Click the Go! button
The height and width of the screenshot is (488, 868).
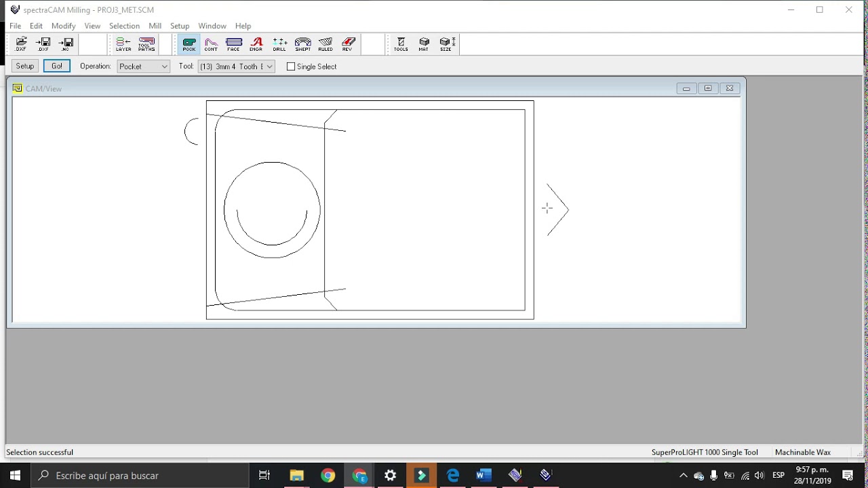(56, 66)
